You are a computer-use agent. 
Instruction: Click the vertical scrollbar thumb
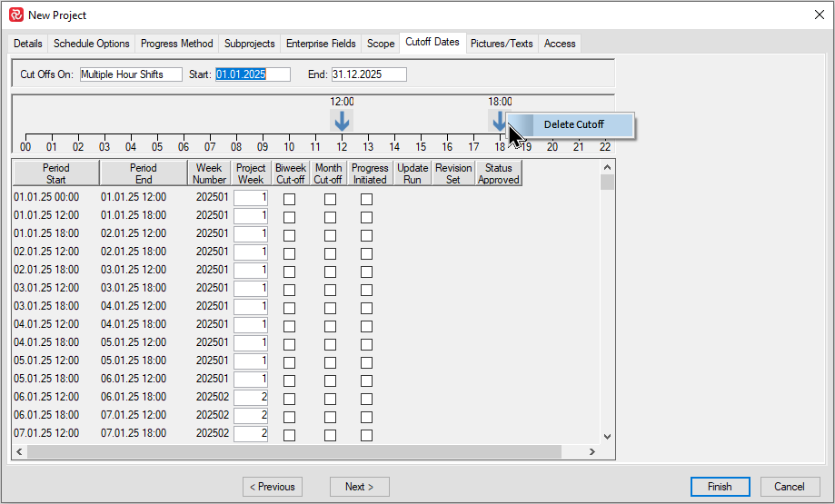pos(607,183)
